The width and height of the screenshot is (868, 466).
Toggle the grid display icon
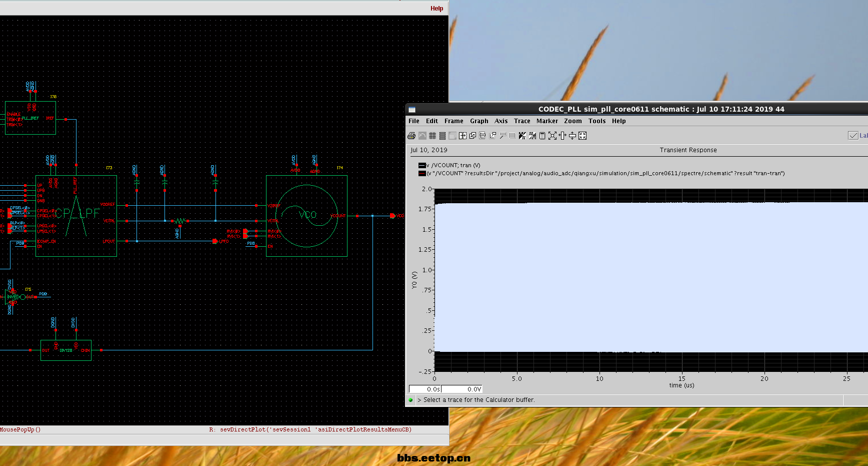[432, 136]
